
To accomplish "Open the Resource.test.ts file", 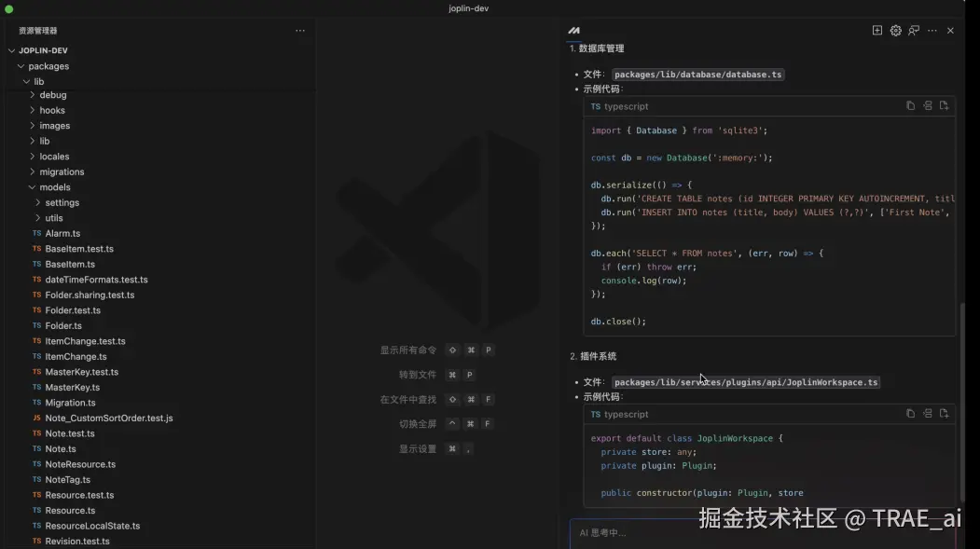I will click(79, 495).
